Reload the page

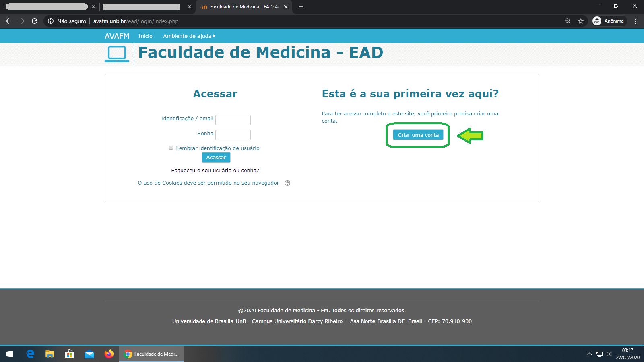[35, 21]
